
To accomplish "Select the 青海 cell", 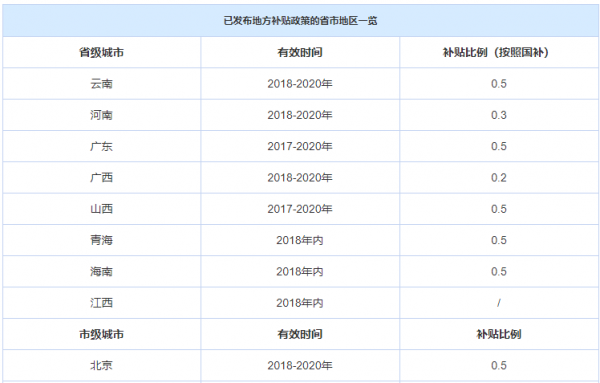I will [101, 240].
